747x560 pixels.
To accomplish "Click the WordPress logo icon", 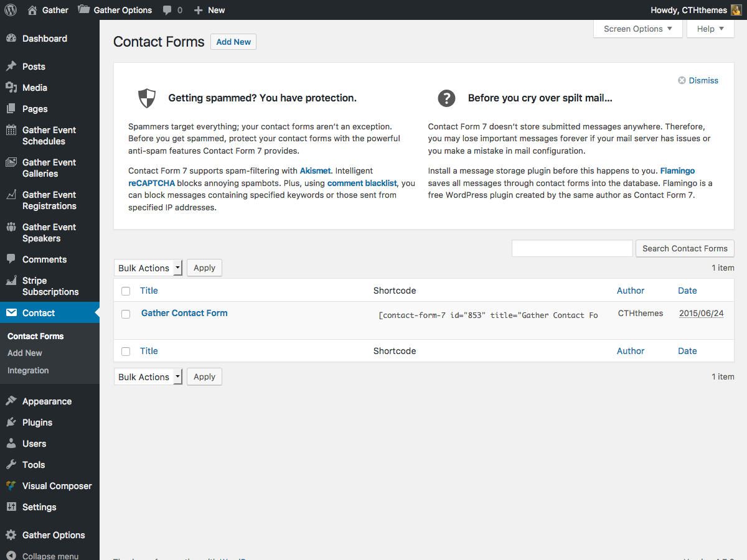I will (11, 10).
